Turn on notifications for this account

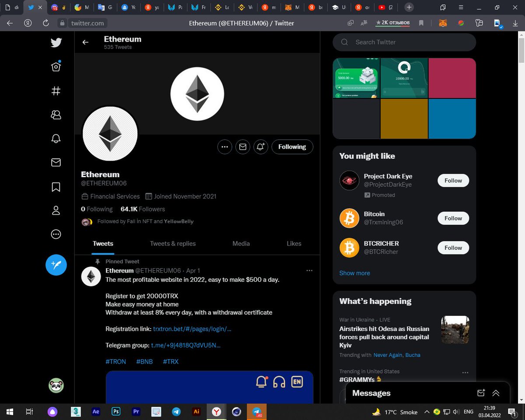(261, 147)
